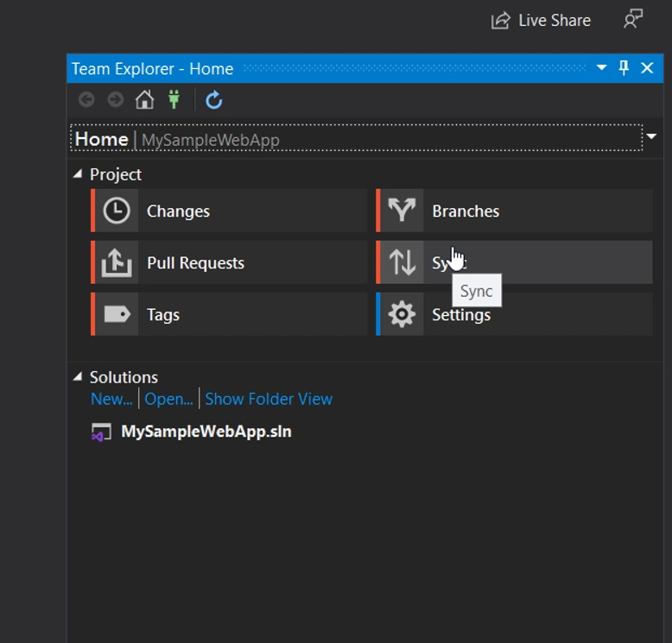The height and width of the screenshot is (643, 672).
Task: Open the Pull Requests tile
Action: [x=229, y=262]
